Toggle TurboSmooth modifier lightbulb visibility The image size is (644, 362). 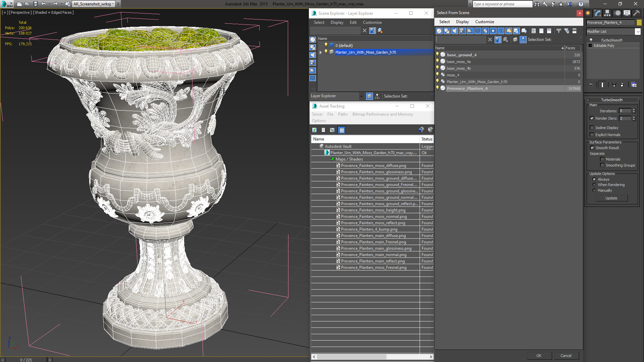(x=591, y=40)
